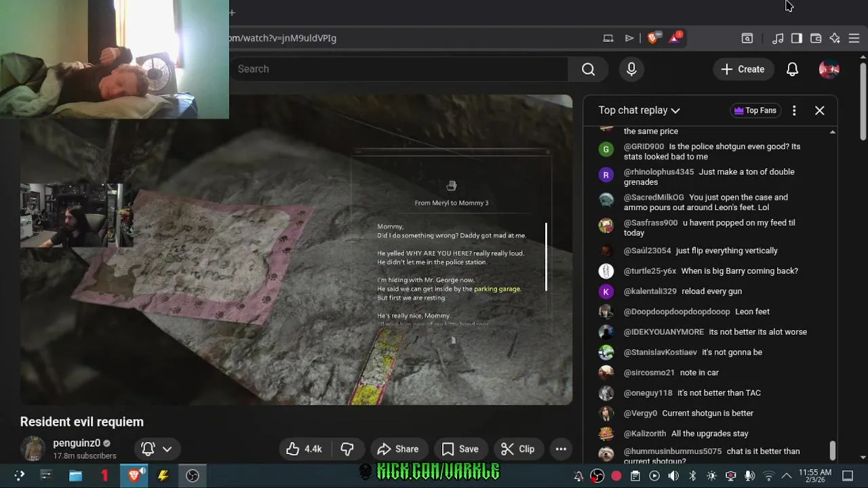The width and height of the screenshot is (868, 488).
Task: Click into the YouTube Search field
Action: point(399,69)
